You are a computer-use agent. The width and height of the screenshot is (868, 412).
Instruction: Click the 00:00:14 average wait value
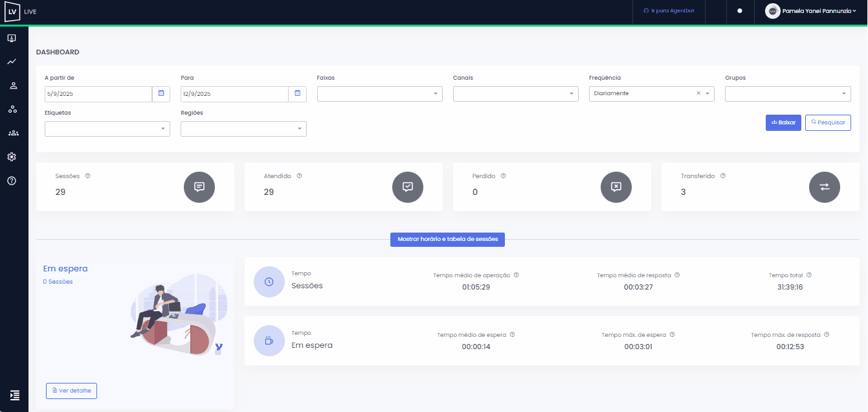coord(476,347)
